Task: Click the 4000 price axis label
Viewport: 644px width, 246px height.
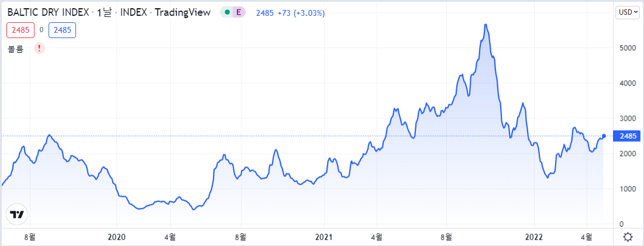Action: point(627,83)
